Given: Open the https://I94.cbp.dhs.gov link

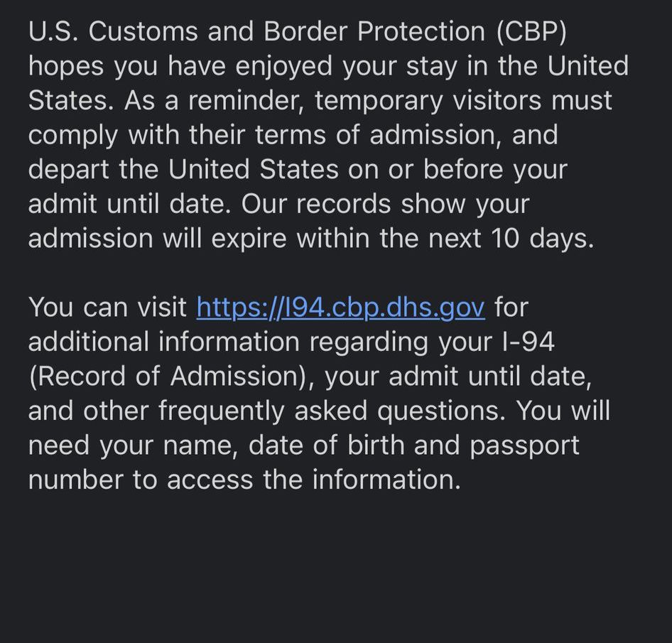Looking at the screenshot, I should 341,308.
